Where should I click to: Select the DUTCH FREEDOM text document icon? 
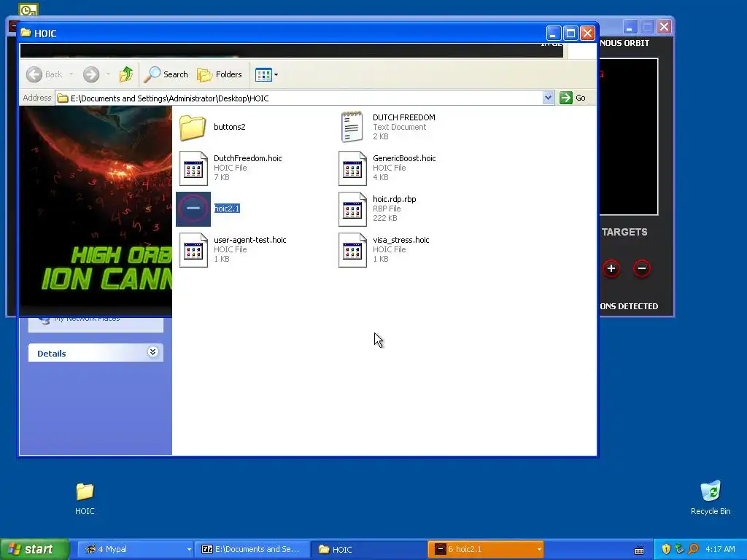(352, 127)
